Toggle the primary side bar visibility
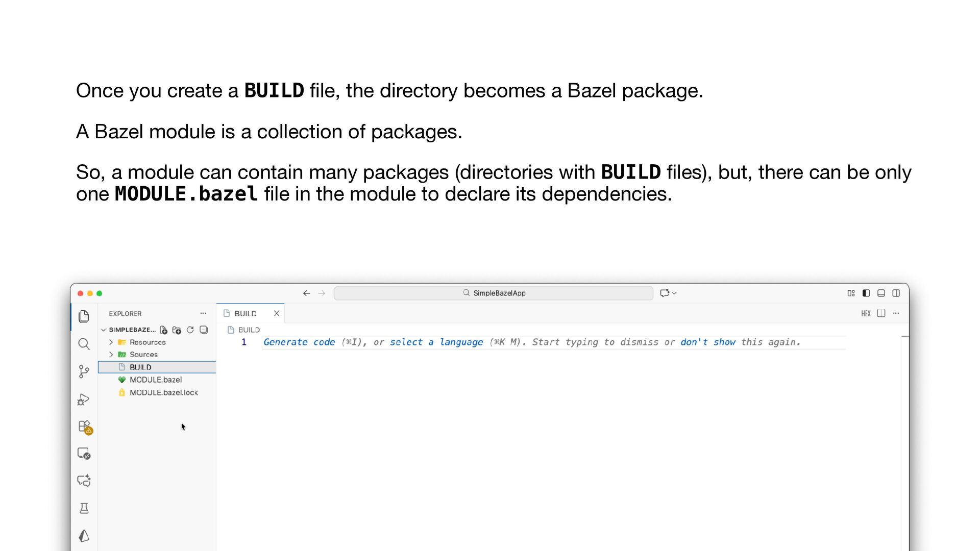This screenshot has width=980, height=551. click(866, 293)
